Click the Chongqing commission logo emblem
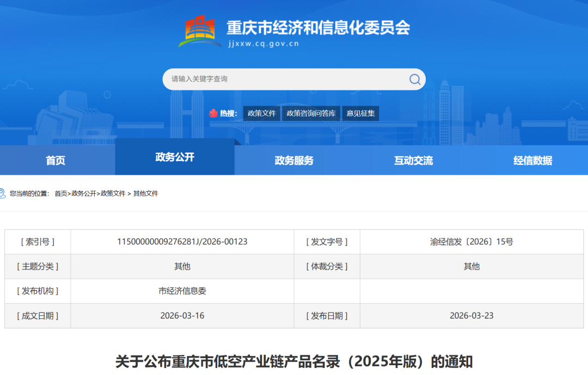Viewport: 588px width, 375px height. 199,31
